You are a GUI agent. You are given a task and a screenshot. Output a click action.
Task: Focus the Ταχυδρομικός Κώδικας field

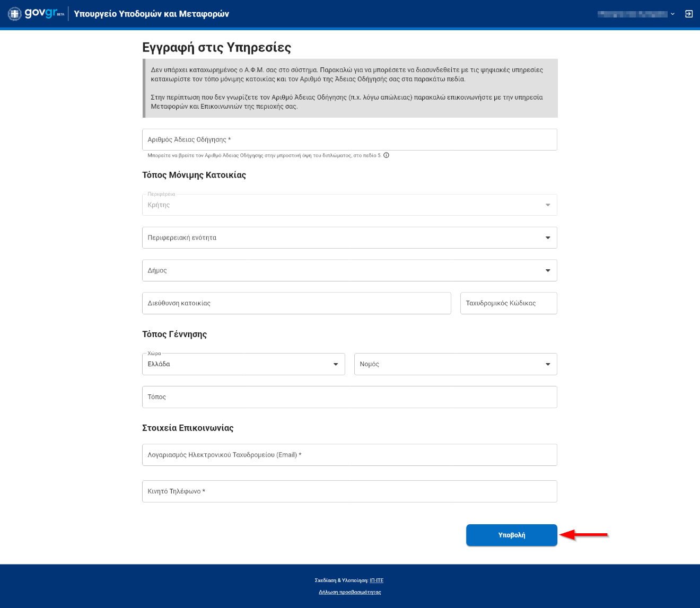pyautogui.click(x=509, y=303)
